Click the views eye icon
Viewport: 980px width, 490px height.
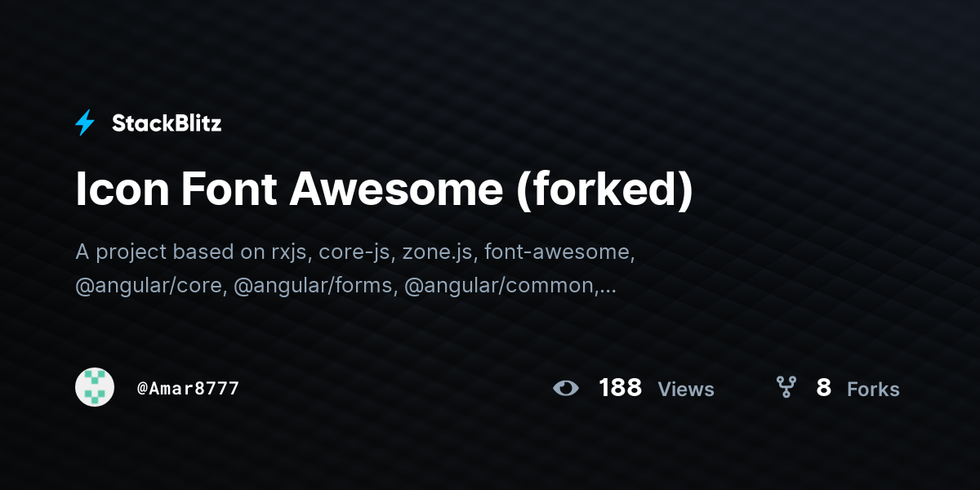(x=565, y=388)
